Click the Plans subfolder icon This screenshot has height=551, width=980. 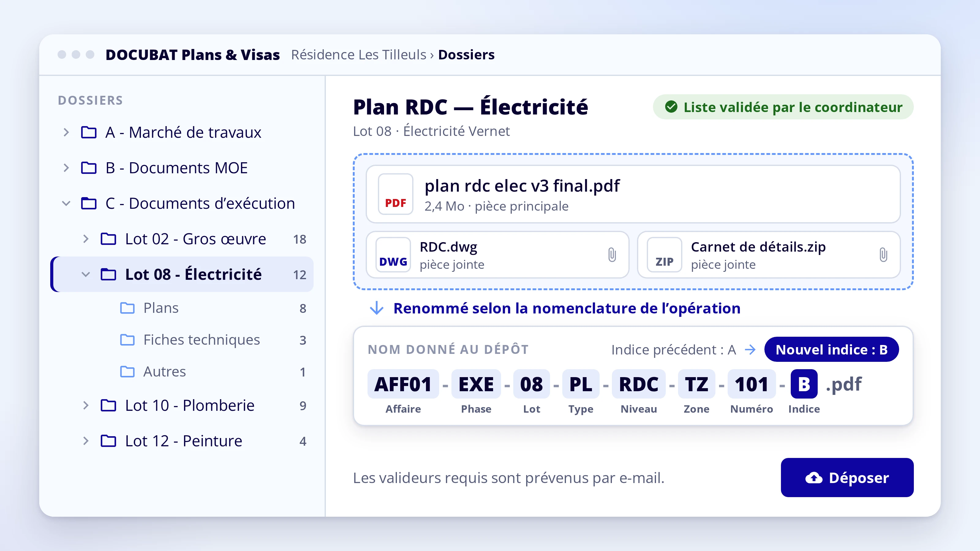tap(127, 308)
